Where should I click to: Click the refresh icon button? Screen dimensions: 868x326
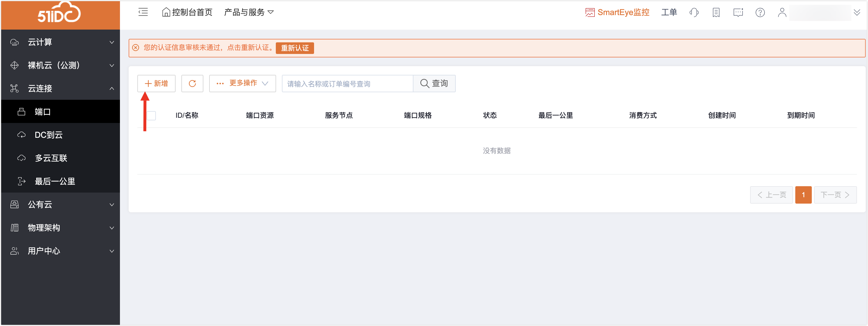[x=192, y=83]
